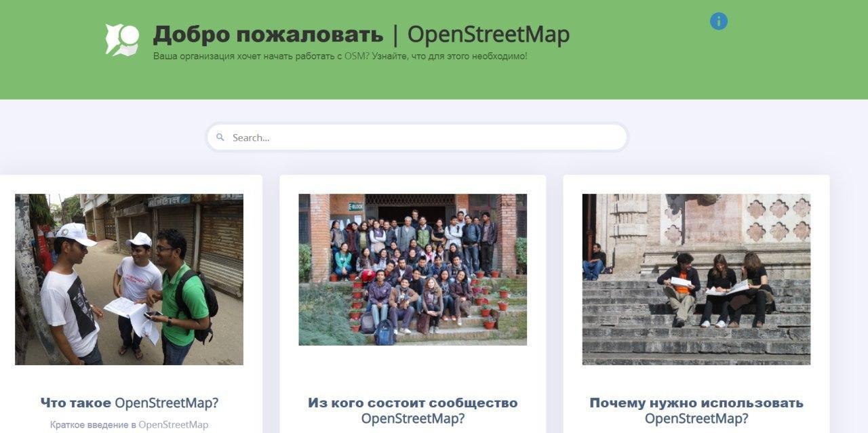Click the photo of people sitting on steps
The height and width of the screenshot is (433, 868).
tap(696, 279)
